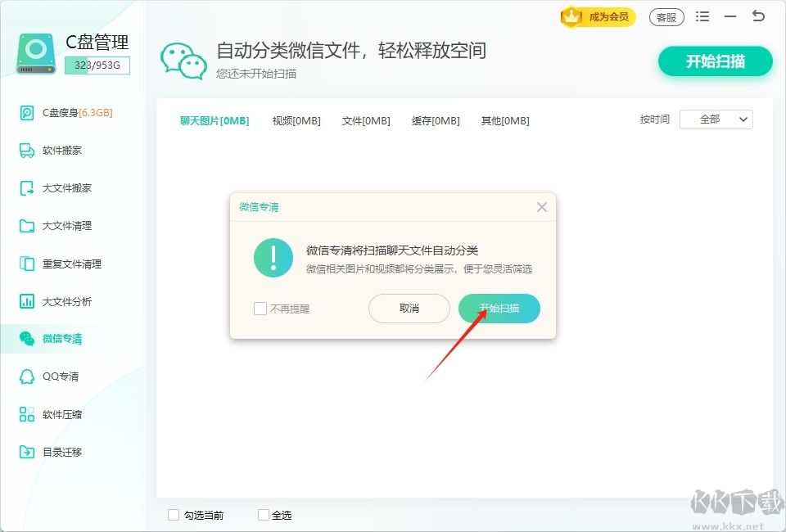Click the C盘管理 title text

tap(97, 42)
